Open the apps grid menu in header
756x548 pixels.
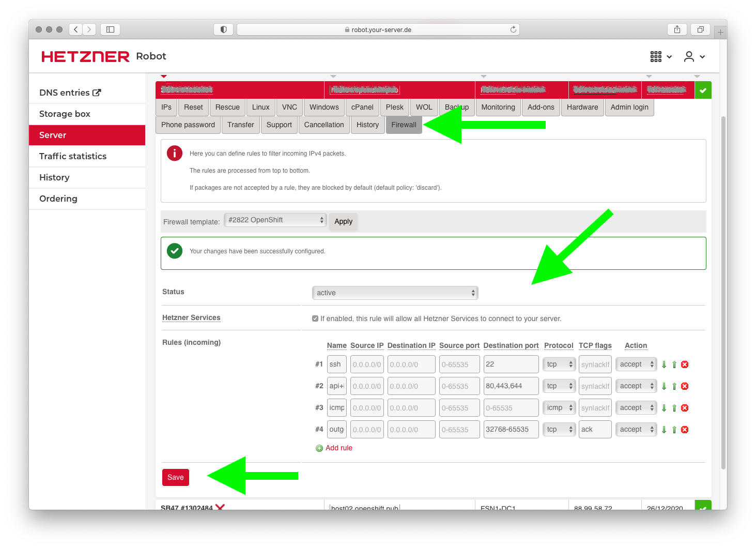661,57
